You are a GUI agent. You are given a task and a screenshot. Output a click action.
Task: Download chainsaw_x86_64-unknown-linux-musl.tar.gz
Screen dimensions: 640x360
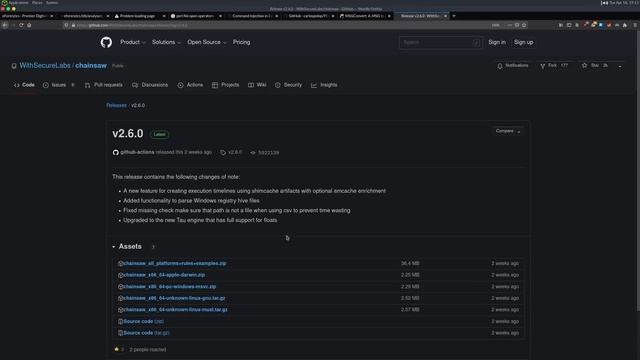click(x=175, y=309)
